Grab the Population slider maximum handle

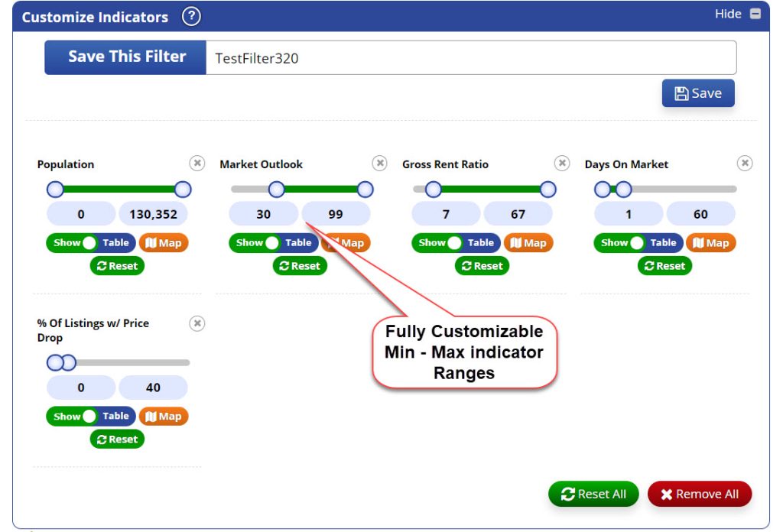coord(183,190)
